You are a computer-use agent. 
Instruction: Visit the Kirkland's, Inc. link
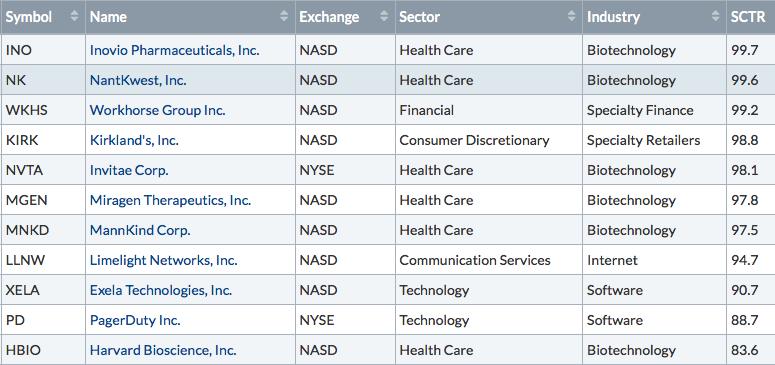click(x=134, y=140)
